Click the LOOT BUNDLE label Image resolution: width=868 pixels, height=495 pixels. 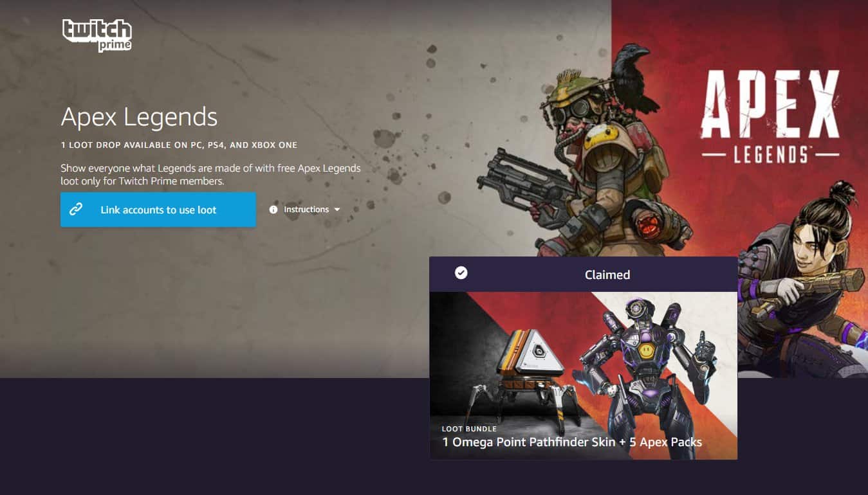(x=469, y=429)
